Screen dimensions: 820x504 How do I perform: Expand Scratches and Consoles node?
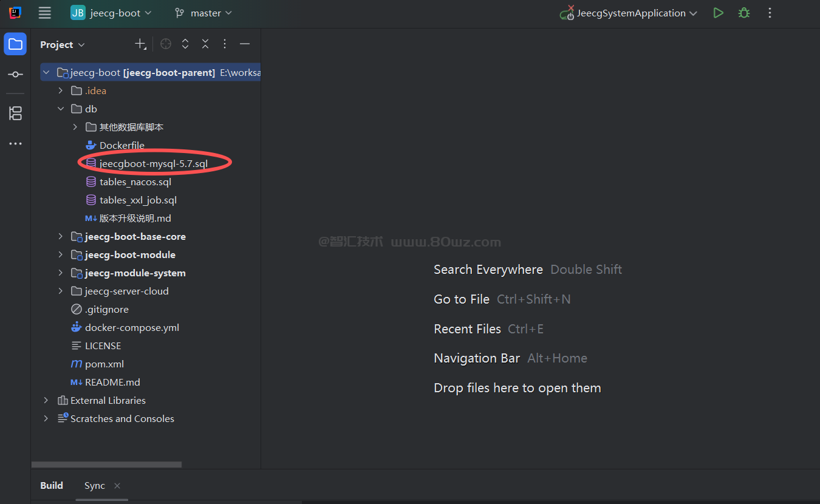click(x=46, y=418)
